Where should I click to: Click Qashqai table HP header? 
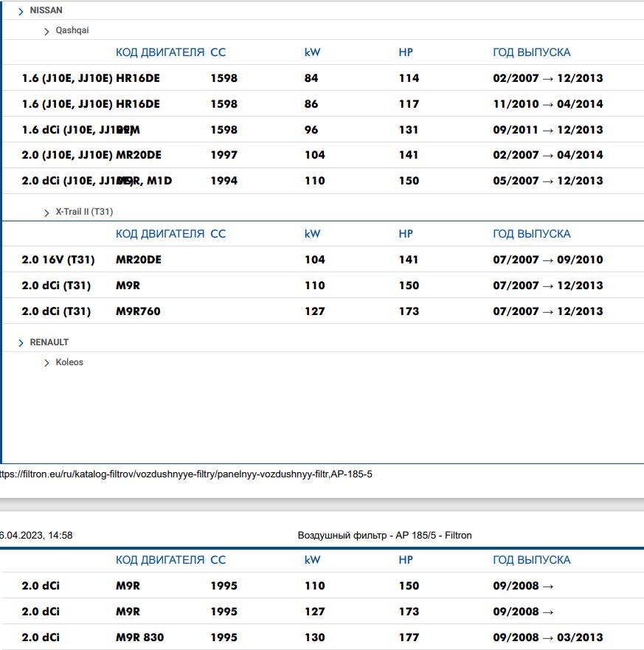pos(406,52)
